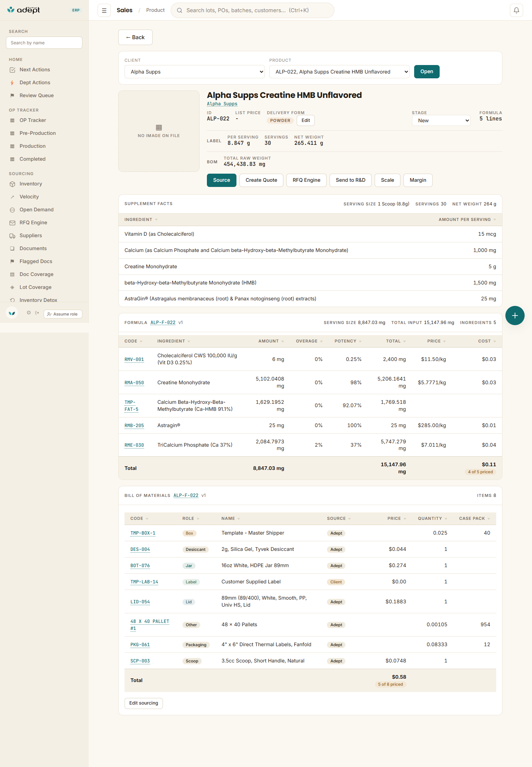
Task: Click the Search by name sidebar field
Action: point(44,43)
